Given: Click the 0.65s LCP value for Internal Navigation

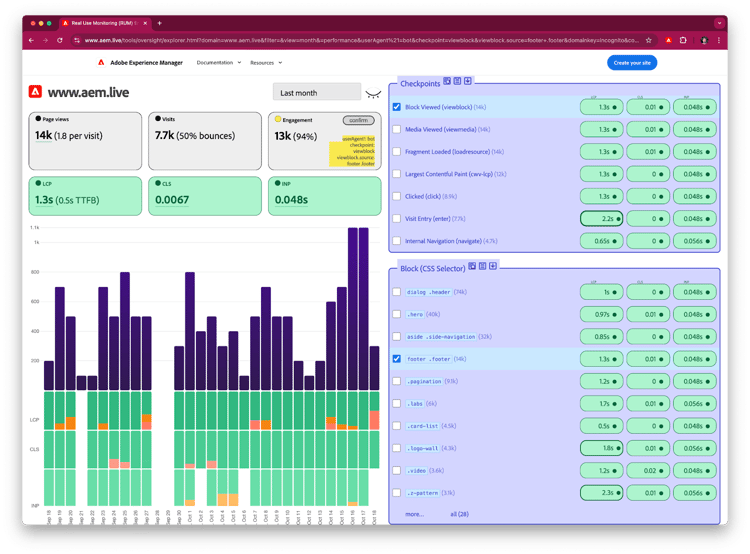Looking at the screenshot, I should tap(601, 241).
